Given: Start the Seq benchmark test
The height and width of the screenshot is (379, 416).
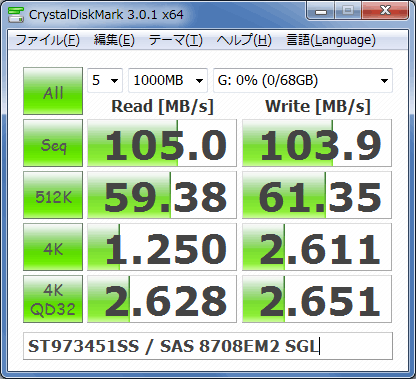Looking at the screenshot, I should tap(53, 143).
